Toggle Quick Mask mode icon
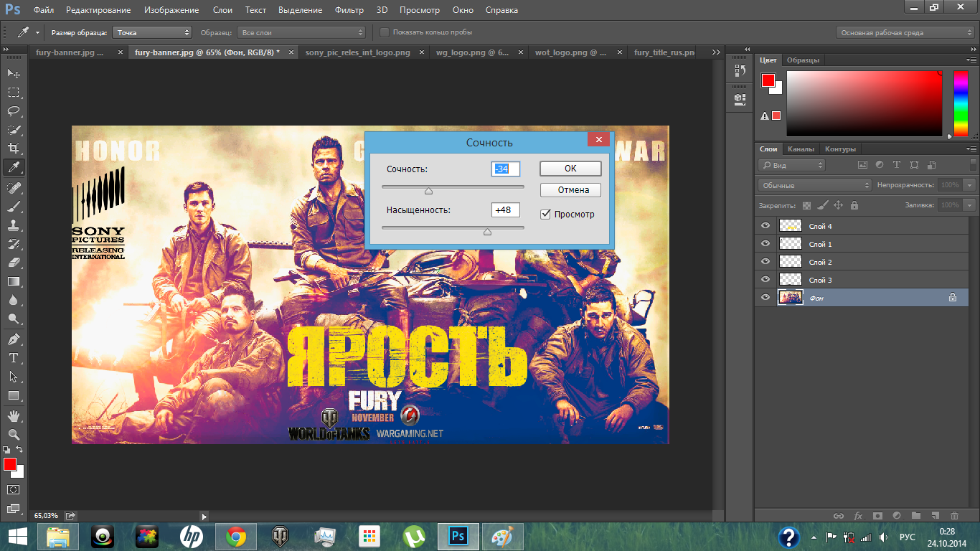The image size is (980, 551). (14, 489)
